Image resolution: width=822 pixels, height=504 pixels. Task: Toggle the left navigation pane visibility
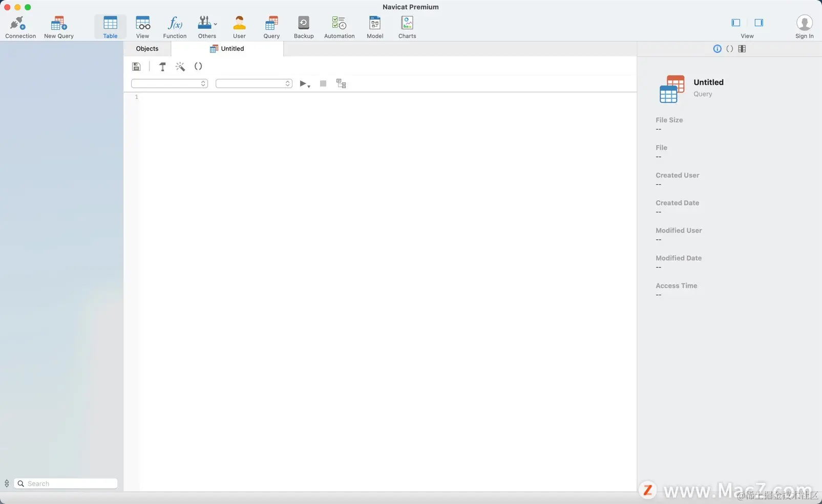736,23
